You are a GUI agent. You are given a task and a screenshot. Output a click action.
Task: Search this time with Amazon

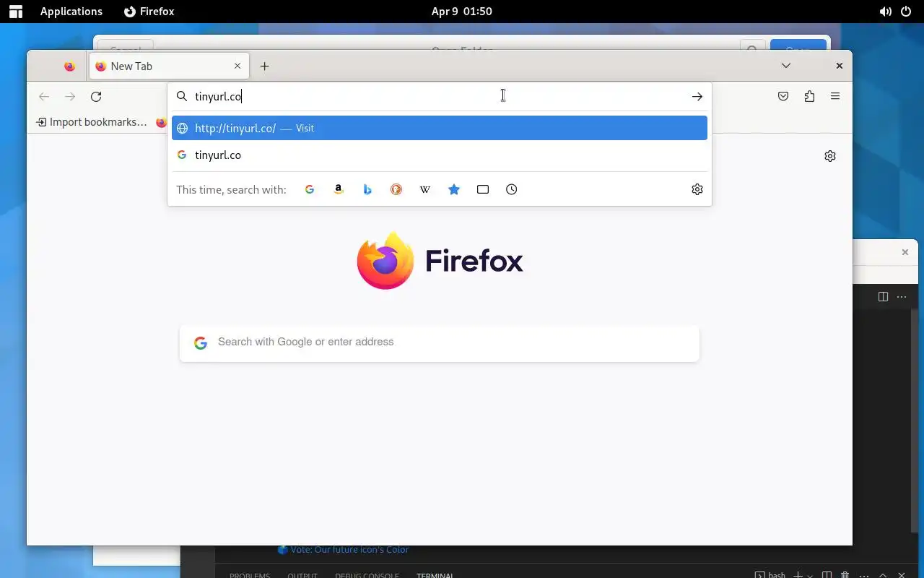pos(339,189)
